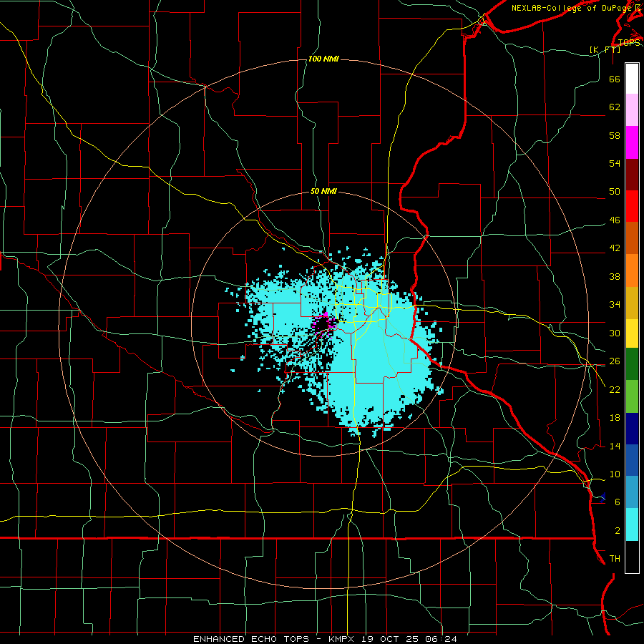
Task: Click the "[K FT]" unit label
Action: tap(605, 49)
